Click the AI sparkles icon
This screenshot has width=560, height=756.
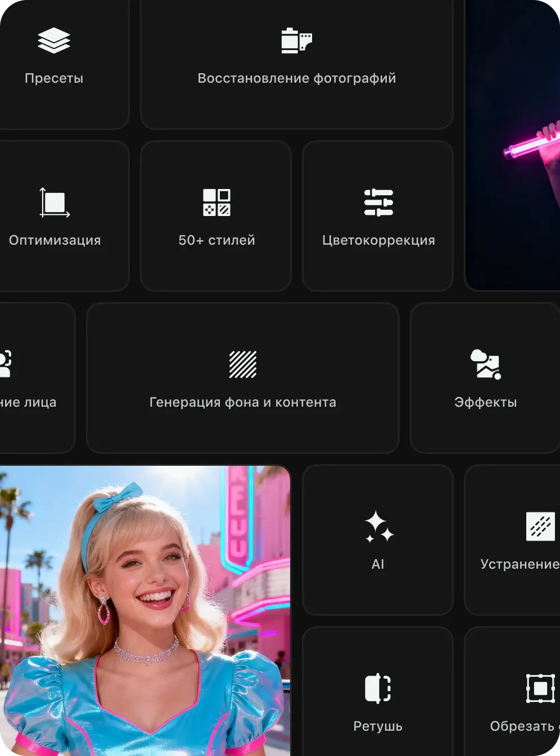point(378,527)
